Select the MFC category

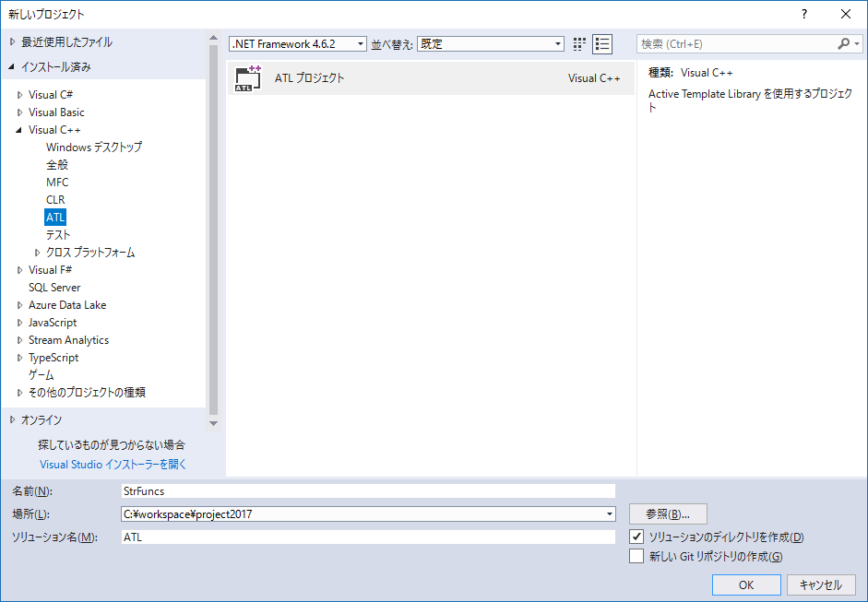click(57, 182)
